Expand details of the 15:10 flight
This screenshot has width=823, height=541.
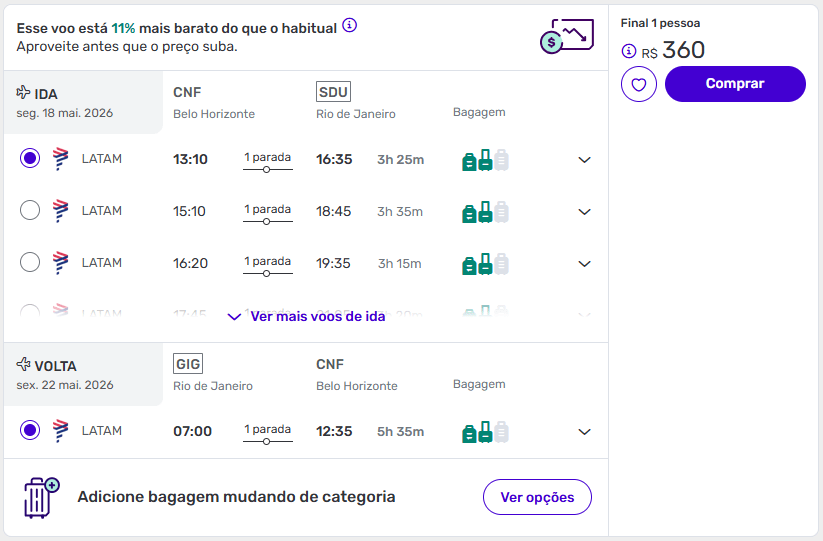(x=585, y=212)
